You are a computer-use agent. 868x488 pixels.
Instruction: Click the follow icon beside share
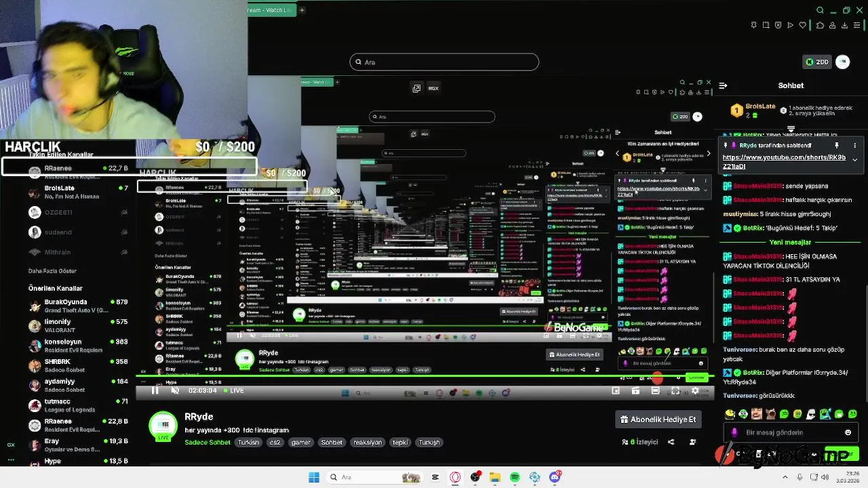(692, 442)
